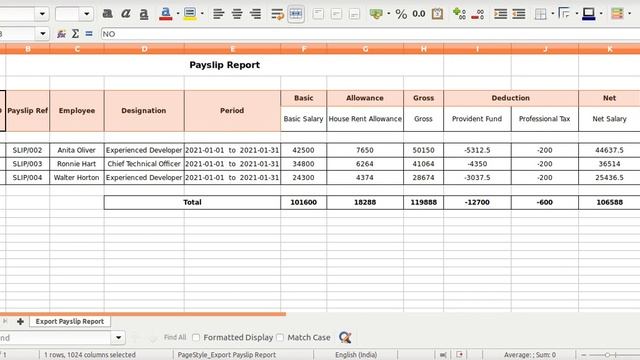This screenshot has width=640, height=360.
Task: Open font size dropdown
Action: (x=87, y=14)
